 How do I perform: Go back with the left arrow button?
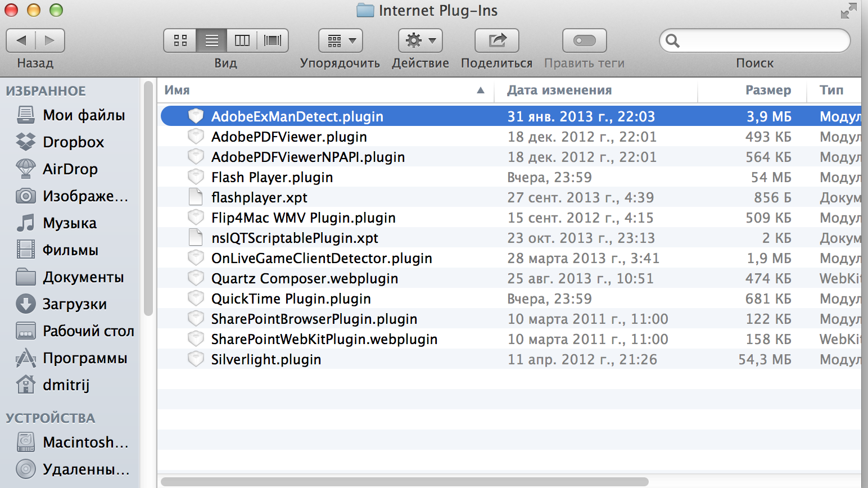pyautogui.click(x=21, y=40)
